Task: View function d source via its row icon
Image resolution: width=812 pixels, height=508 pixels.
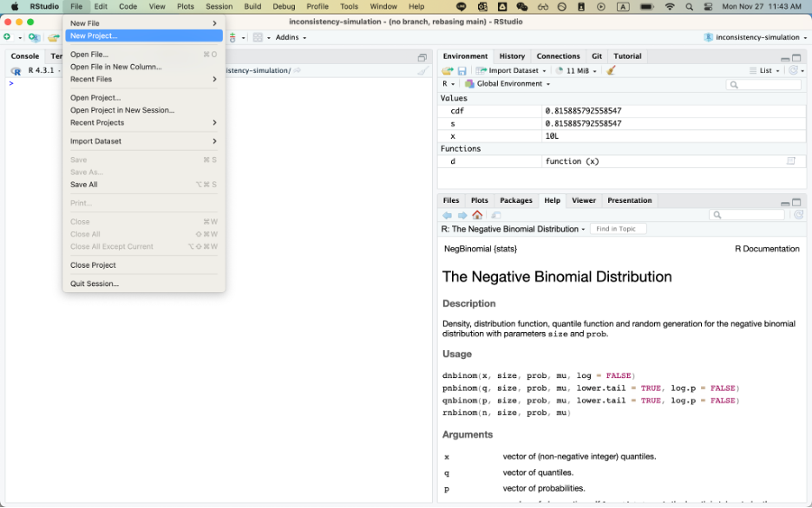Action: point(791,161)
